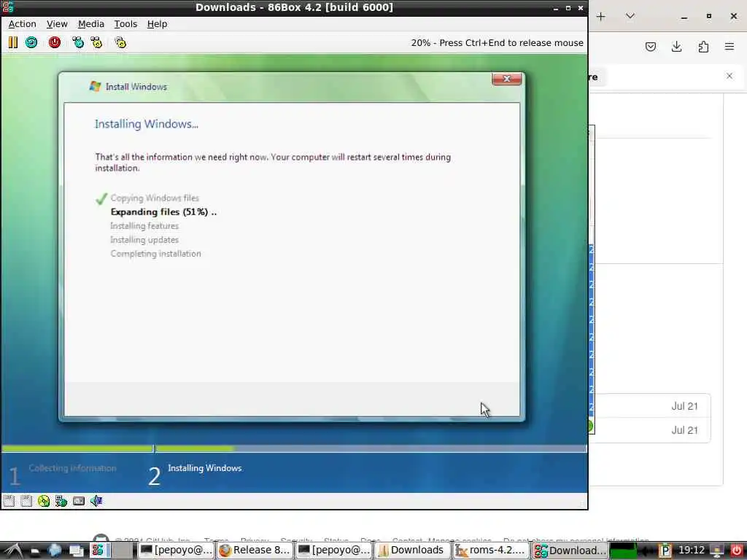
Task: Pause the emulated machine
Action: tap(13, 43)
